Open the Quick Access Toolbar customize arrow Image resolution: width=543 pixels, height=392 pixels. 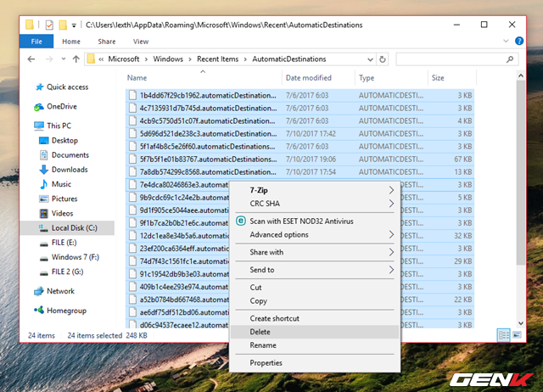74,25
